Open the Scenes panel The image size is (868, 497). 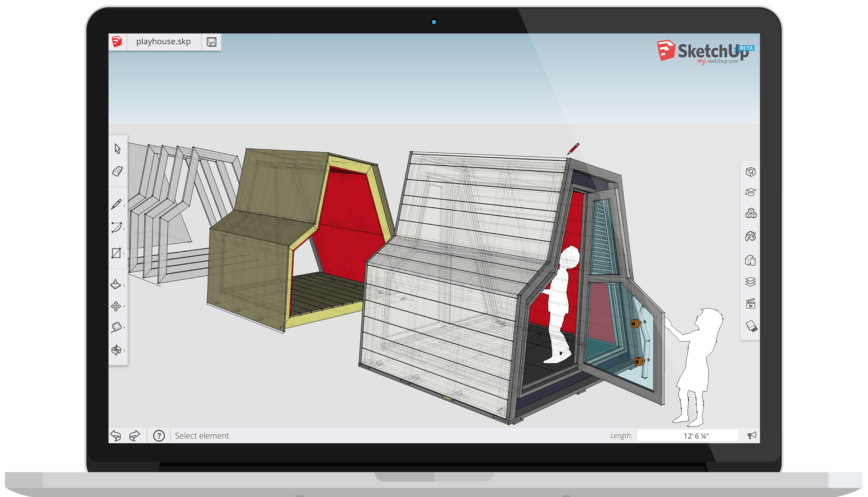click(x=750, y=304)
